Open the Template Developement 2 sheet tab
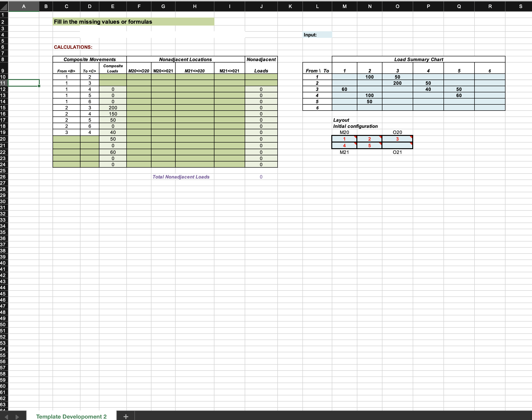 71,416
